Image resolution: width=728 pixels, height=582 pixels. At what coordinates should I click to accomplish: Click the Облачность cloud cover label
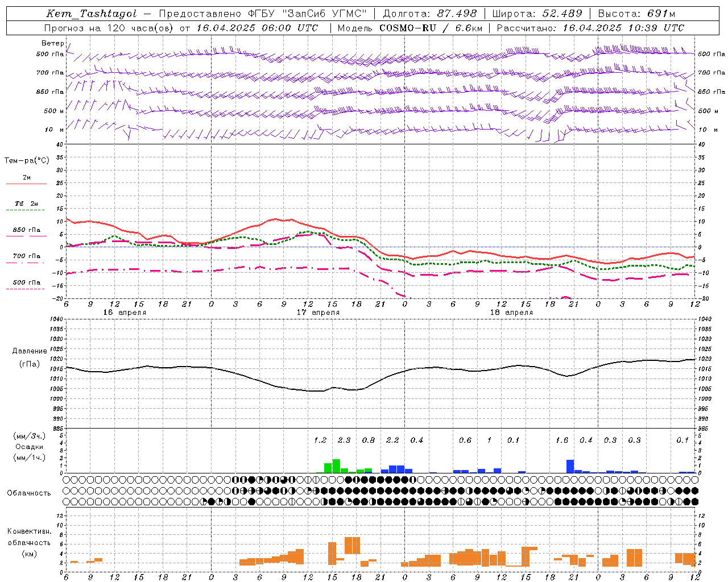(x=29, y=493)
